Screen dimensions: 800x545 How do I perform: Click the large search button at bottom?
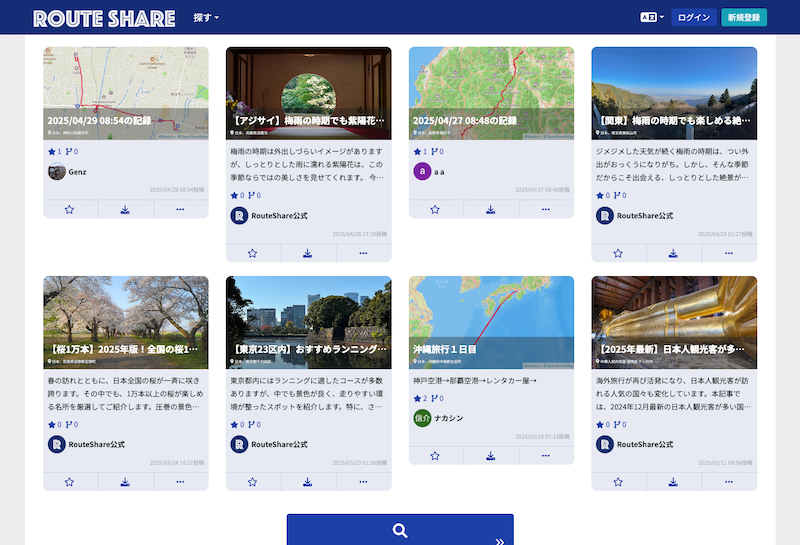click(x=400, y=530)
